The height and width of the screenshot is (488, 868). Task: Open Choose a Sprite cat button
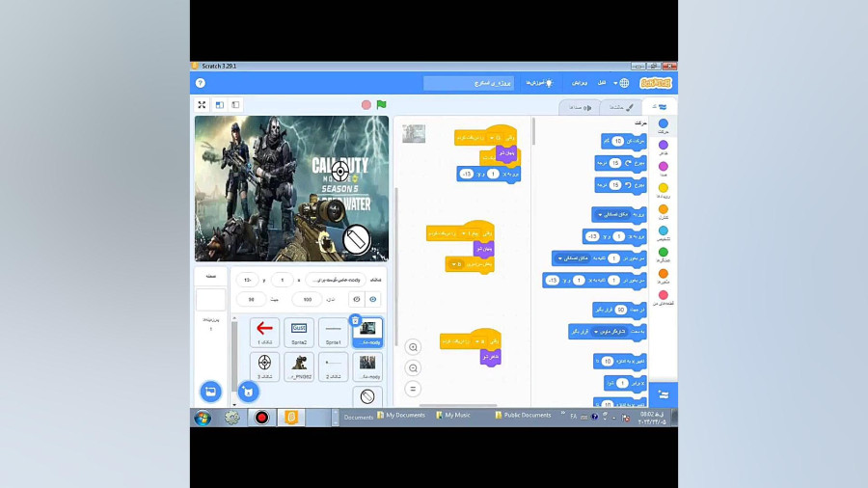click(x=248, y=392)
